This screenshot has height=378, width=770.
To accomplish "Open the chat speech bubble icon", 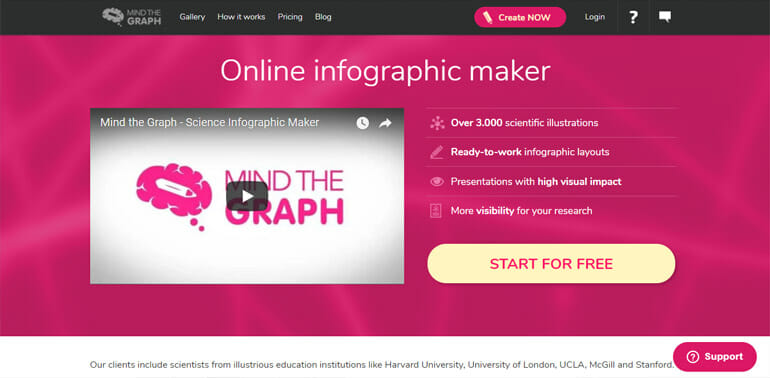I will (665, 17).
